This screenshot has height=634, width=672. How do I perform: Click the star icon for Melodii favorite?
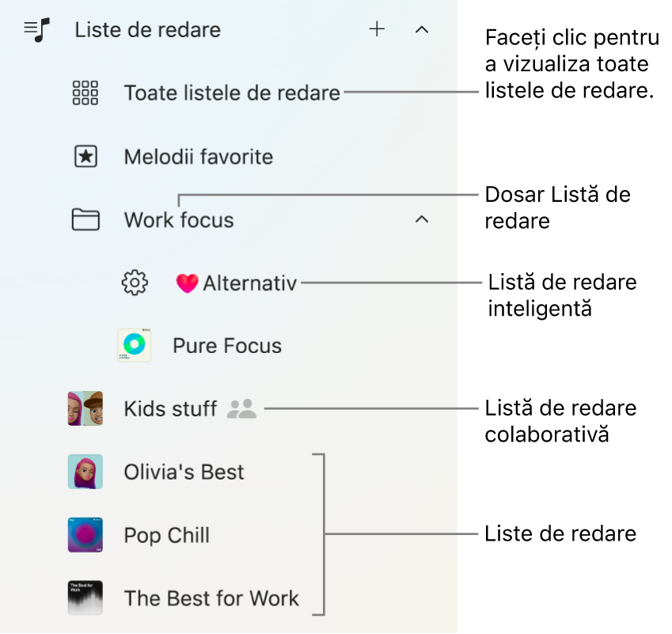click(x=85, y=156)
